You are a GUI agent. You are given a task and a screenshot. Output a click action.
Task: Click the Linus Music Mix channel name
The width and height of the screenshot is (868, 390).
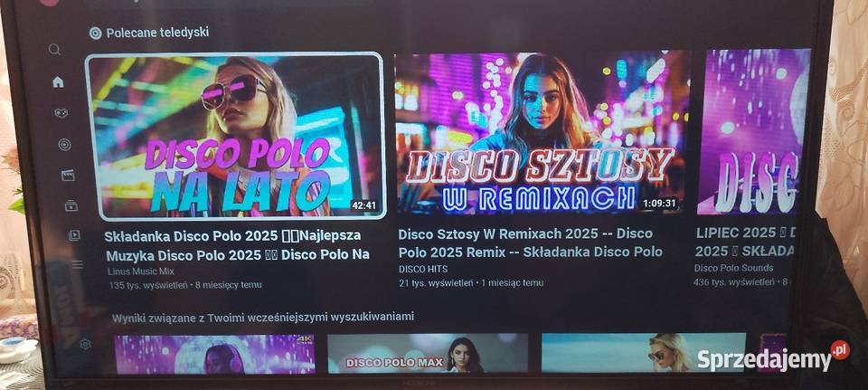click(x=141, y=271)
